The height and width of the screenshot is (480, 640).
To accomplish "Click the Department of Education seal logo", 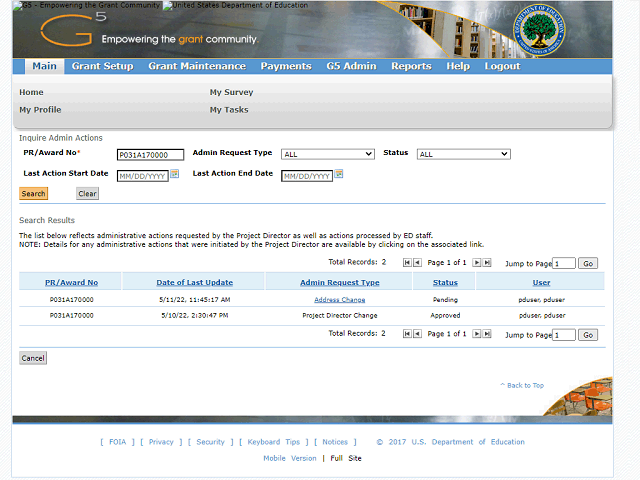I will [x=539, y=30].
